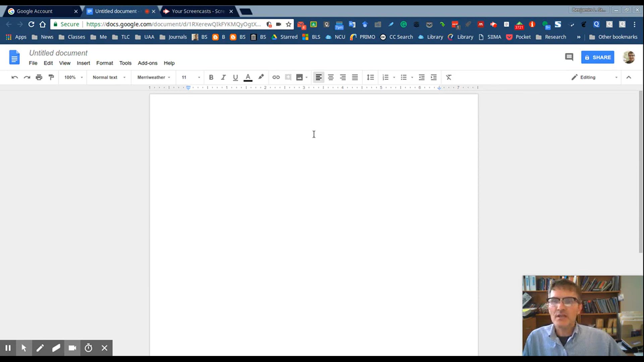Screen dimensions: 644x362
Task: Toggle the Editing mode dropdown
Action: coord(616,77)
